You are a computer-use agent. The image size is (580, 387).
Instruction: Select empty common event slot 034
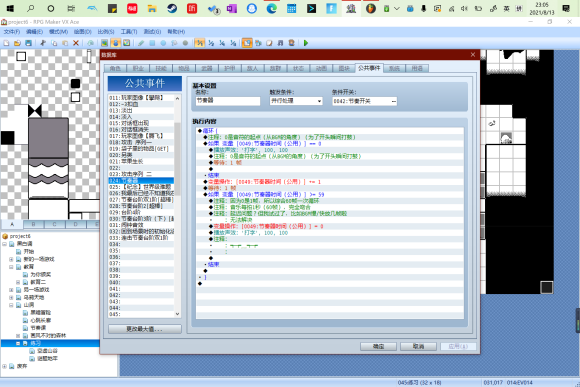tap(141, 244)
